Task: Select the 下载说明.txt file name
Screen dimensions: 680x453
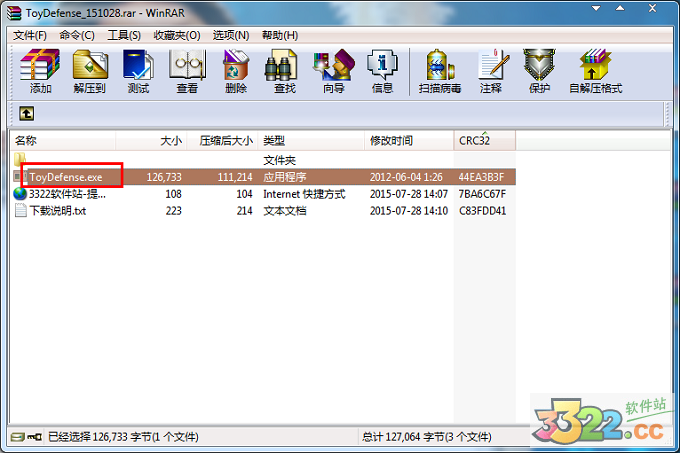Action: click(x=58, y=211)
